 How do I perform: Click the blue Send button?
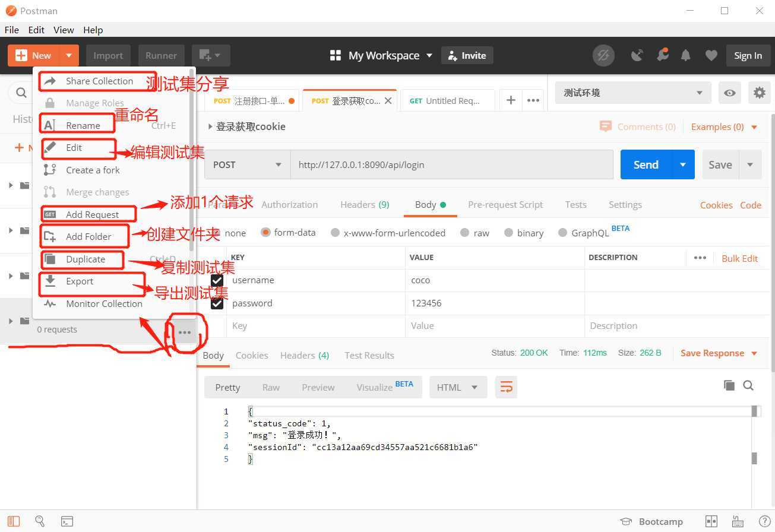point(646,164)
